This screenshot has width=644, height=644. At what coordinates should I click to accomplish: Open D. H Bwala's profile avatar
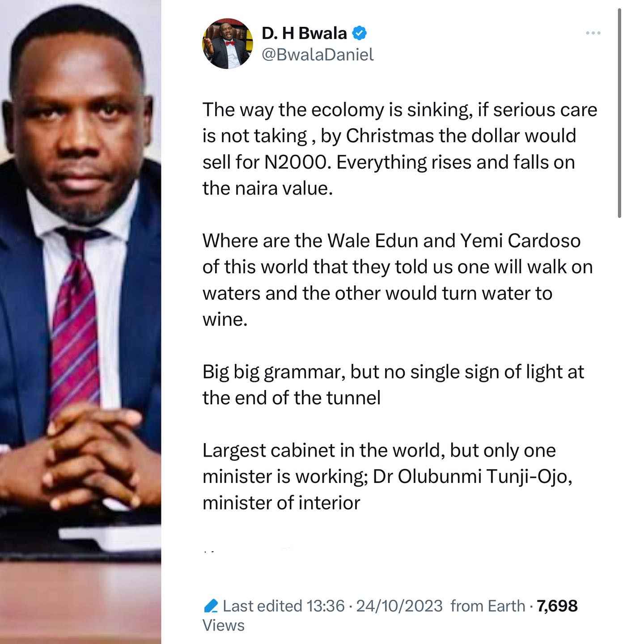[x=228, y=44]
